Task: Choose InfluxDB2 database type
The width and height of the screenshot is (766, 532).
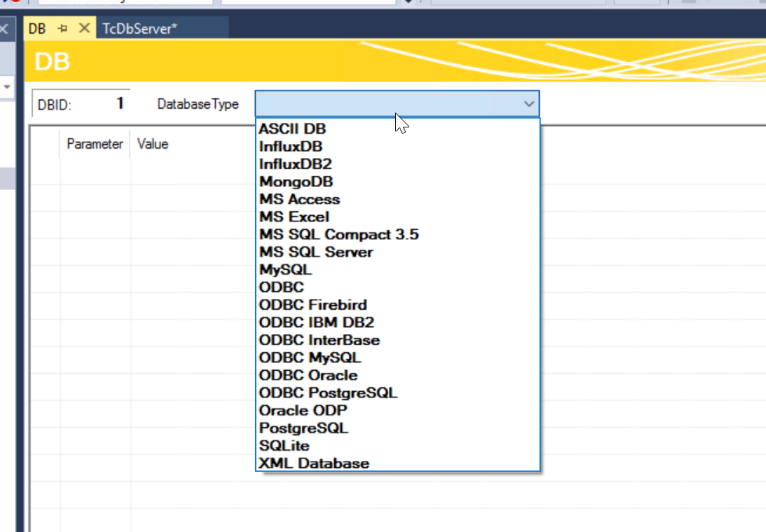Action: pyautogui.click(x=397, y=164)
